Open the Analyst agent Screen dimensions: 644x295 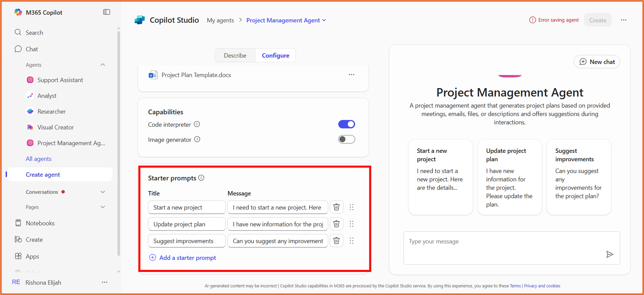pyautogui.click(x=30, y=95)
